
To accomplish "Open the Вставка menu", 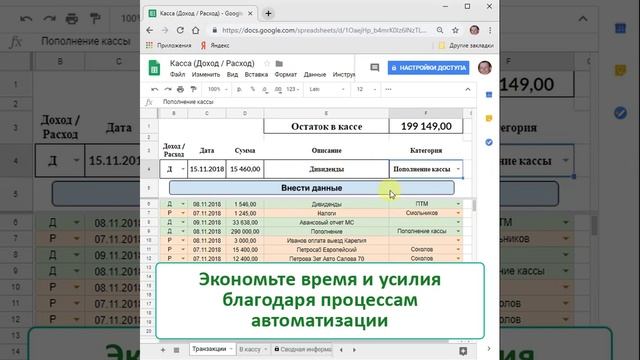I will [x=256, y=75].
